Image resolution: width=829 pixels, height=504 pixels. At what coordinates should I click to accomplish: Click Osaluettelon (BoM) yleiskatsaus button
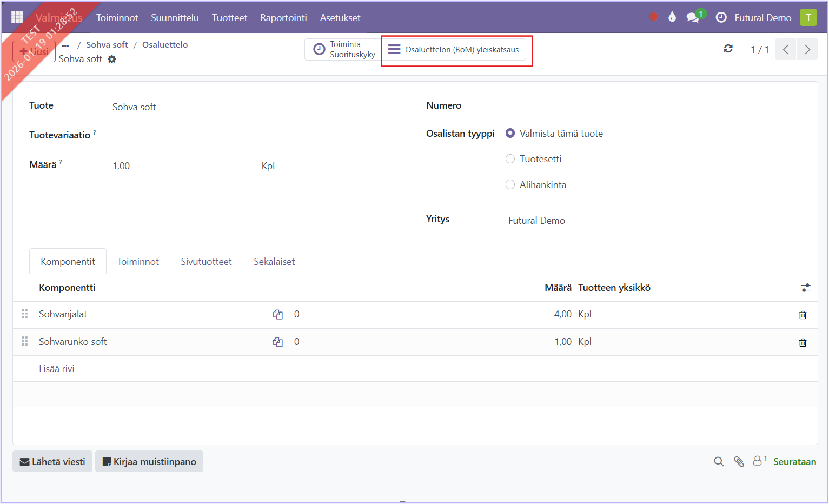coord(454,50)
